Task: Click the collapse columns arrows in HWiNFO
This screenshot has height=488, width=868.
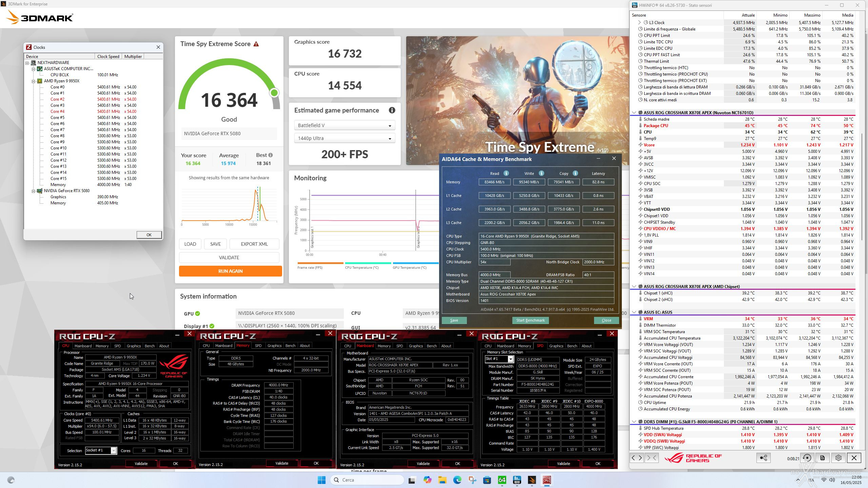Action: pos(651,458)
